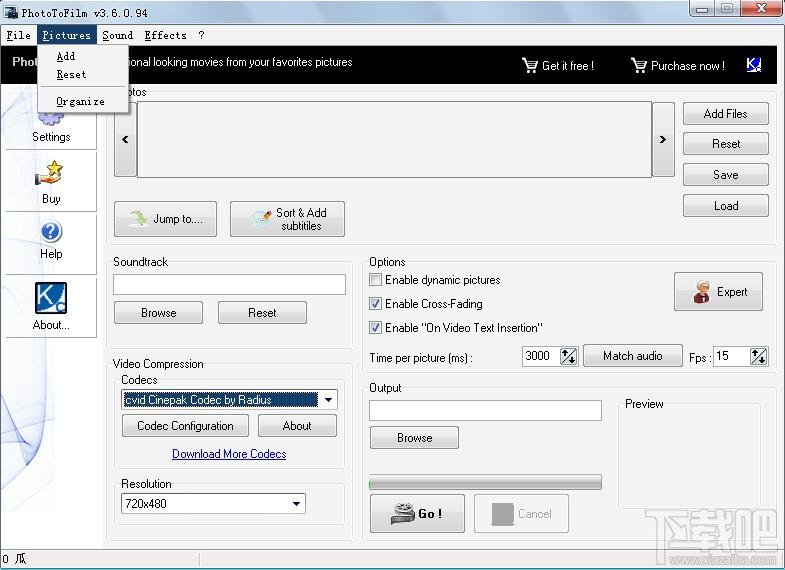Toggle the Enable Cross-Fading checkbox

(x=375, y=303)
